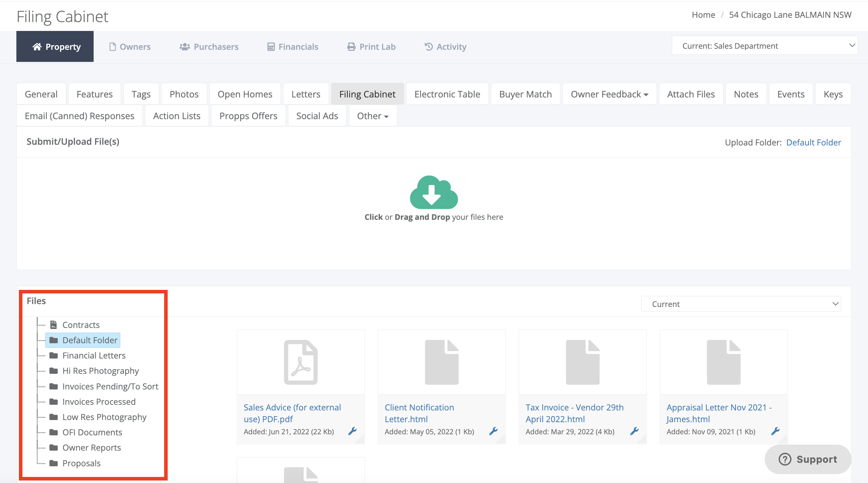The height and width of the screenshot is (483, 868).
Task: Select Hi Res Photography folder in tree
Action: click(x=100, y=371)
